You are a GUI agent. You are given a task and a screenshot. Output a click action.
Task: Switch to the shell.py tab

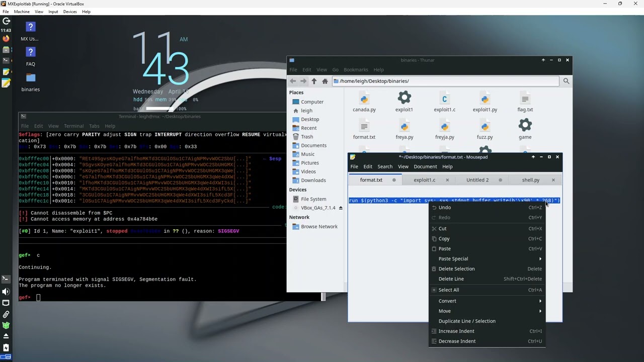coord(530,180)
